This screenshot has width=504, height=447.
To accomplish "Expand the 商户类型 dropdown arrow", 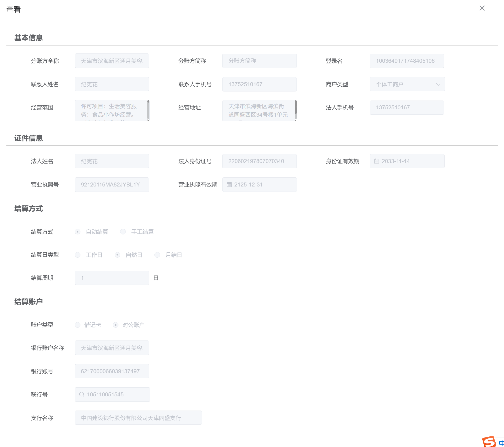I will click(x=438, y=84).
